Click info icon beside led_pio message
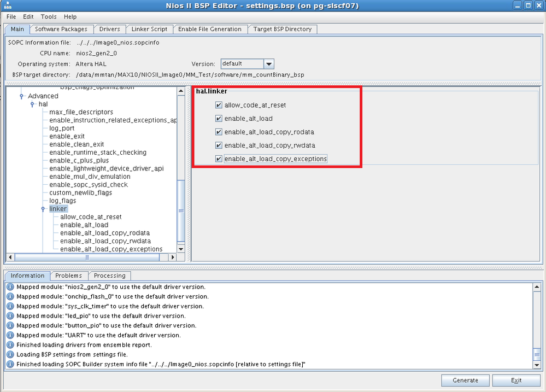Image resolution: width=546 pixels, height=392 pixels. point(10,315)
